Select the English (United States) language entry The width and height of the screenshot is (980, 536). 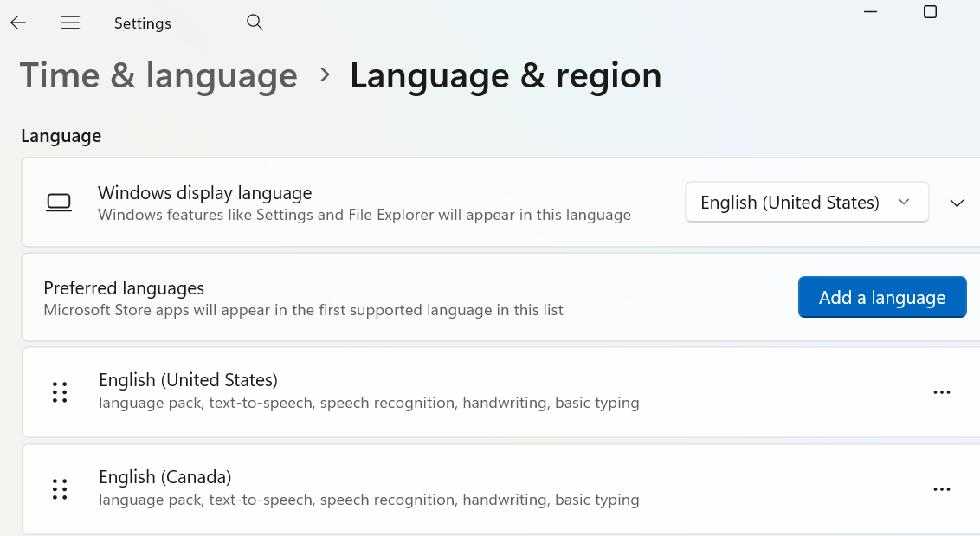tap(502, 392)
